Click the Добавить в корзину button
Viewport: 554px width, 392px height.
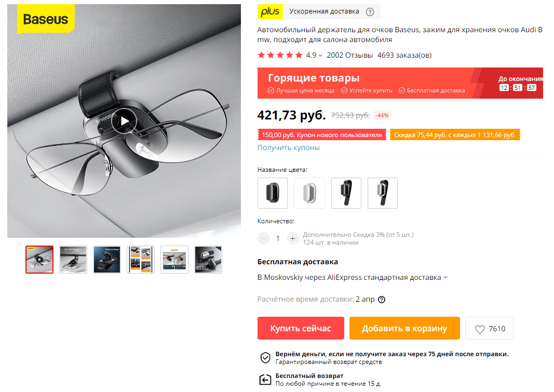404,328
